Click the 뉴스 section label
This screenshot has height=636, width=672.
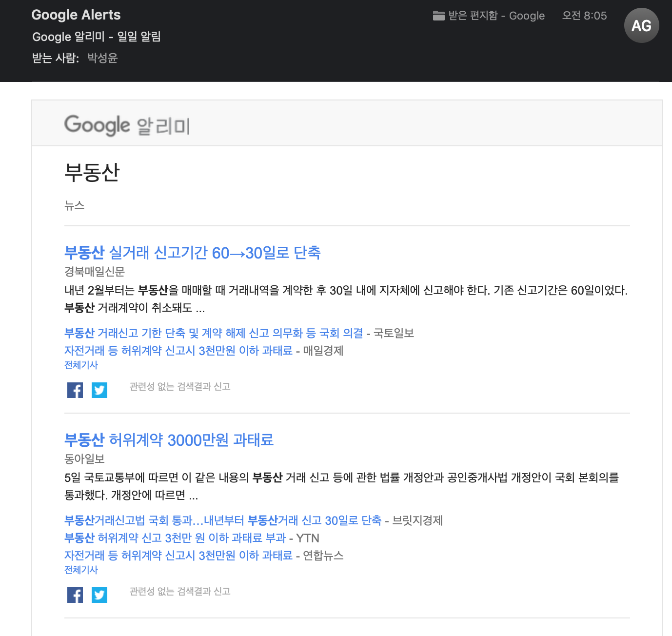coord(75,205)
